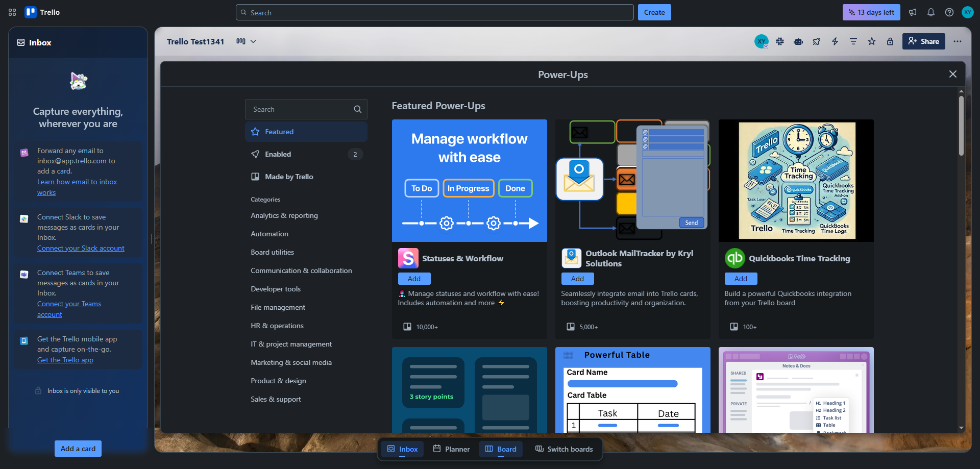Select the Made by Trello tab

[x=306, y=177]
